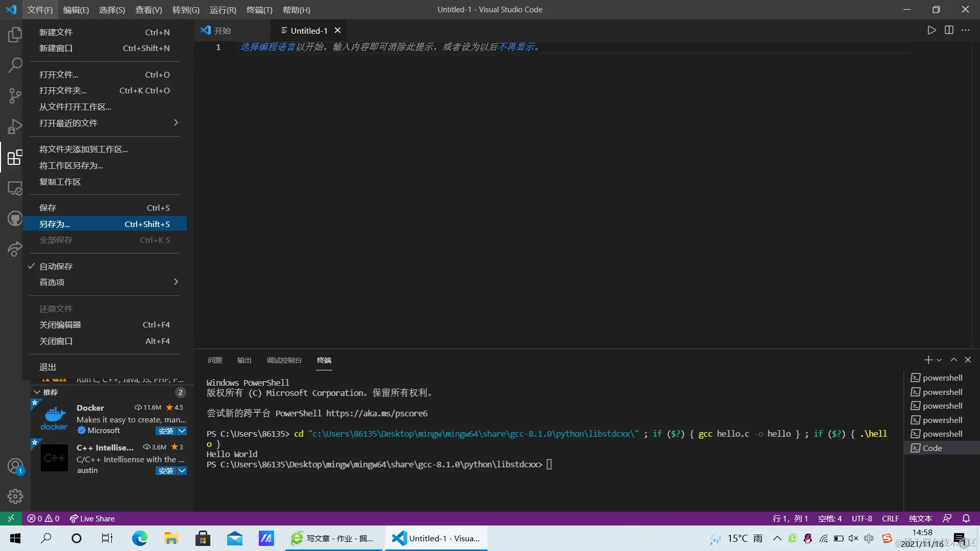Open the Search view in activity bar
The height and width of the screenshot is (551, 980).
coord(15,65)
